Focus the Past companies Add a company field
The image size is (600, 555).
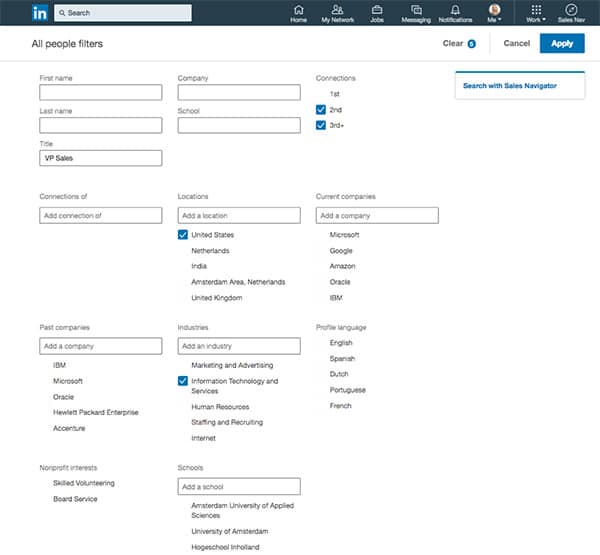[101, 346]
